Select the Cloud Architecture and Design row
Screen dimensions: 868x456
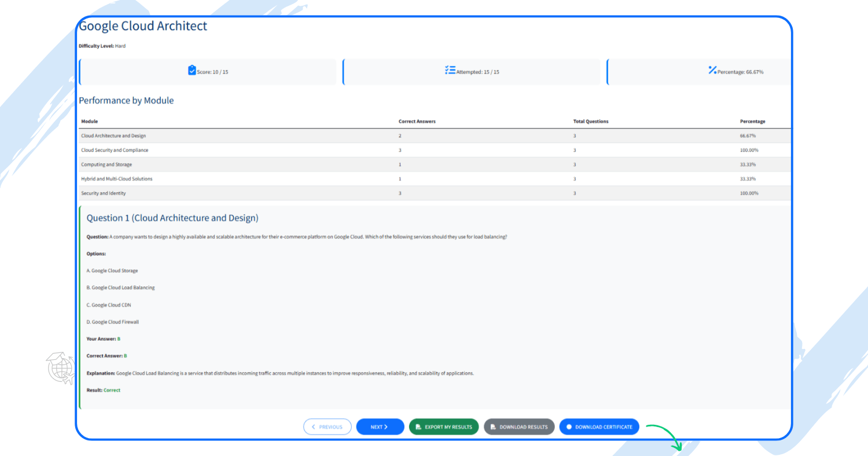(x=113, y=136)
